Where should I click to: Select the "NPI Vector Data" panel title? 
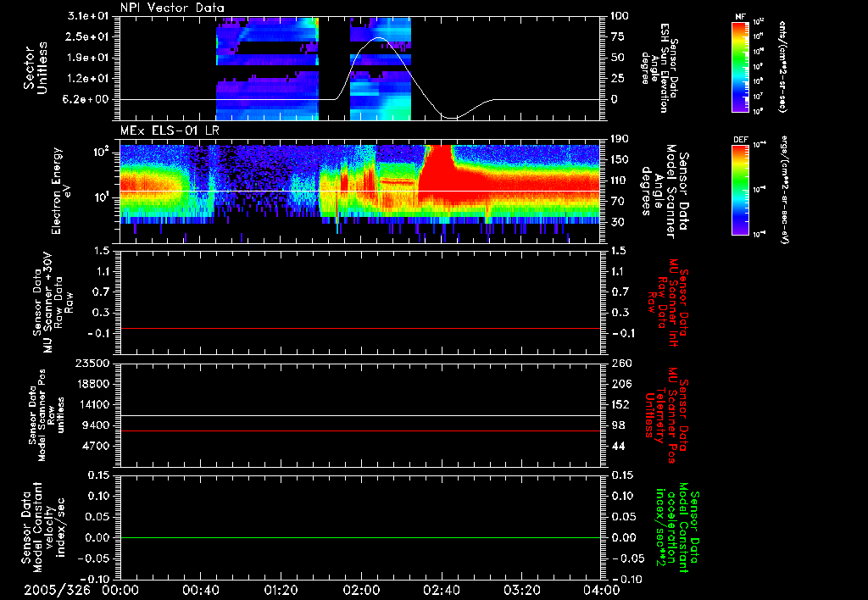(172, 8)
